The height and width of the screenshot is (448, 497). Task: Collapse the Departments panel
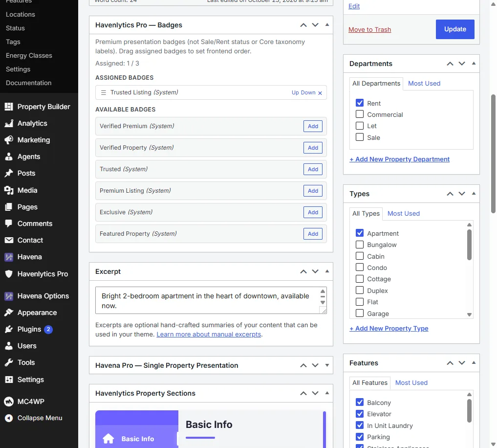pos(474,64)
